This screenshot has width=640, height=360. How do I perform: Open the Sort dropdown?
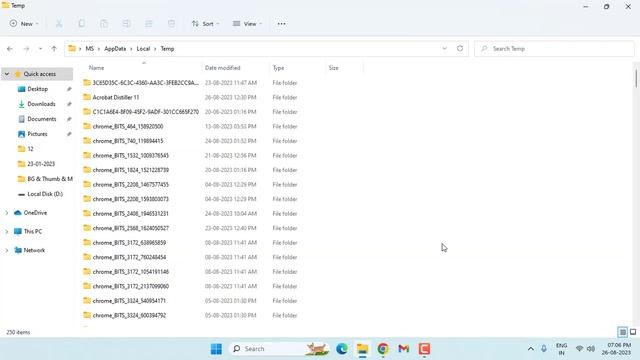click(x=205, y=24)
